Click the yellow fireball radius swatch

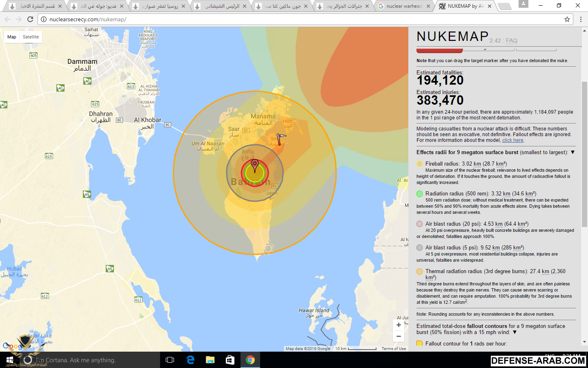419,164
